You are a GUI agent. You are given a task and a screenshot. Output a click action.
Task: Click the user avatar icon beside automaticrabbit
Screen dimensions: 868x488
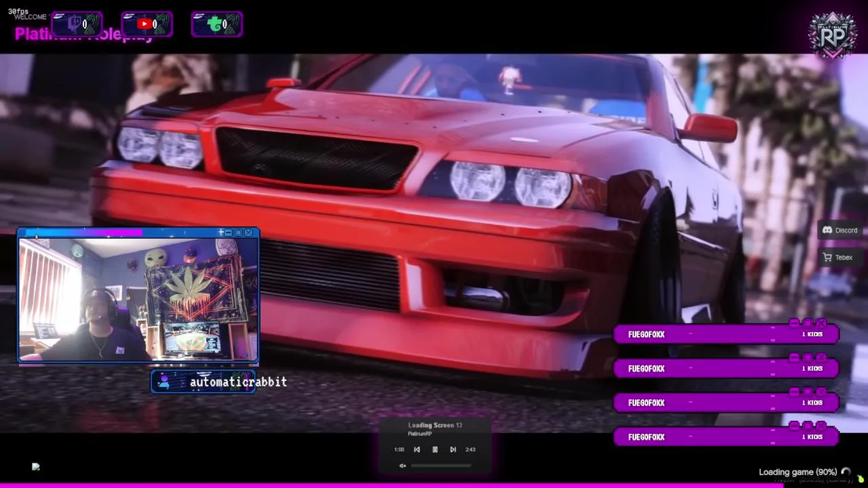[x=163, y=382]
